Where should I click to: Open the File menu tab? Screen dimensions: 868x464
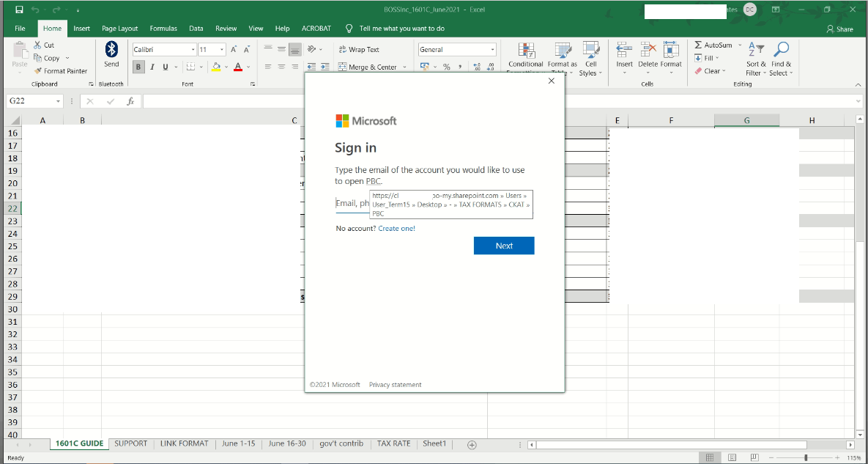click(20, 29)
